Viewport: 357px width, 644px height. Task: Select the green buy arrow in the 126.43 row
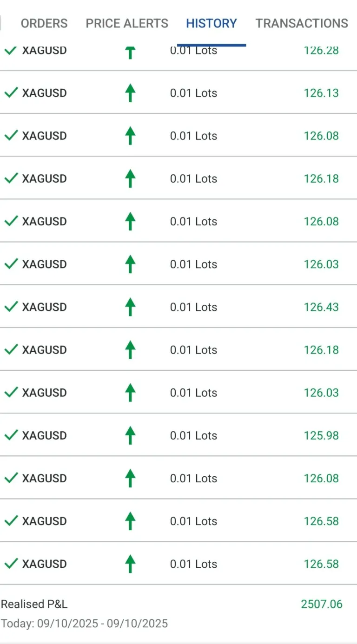tap(130, 307)
